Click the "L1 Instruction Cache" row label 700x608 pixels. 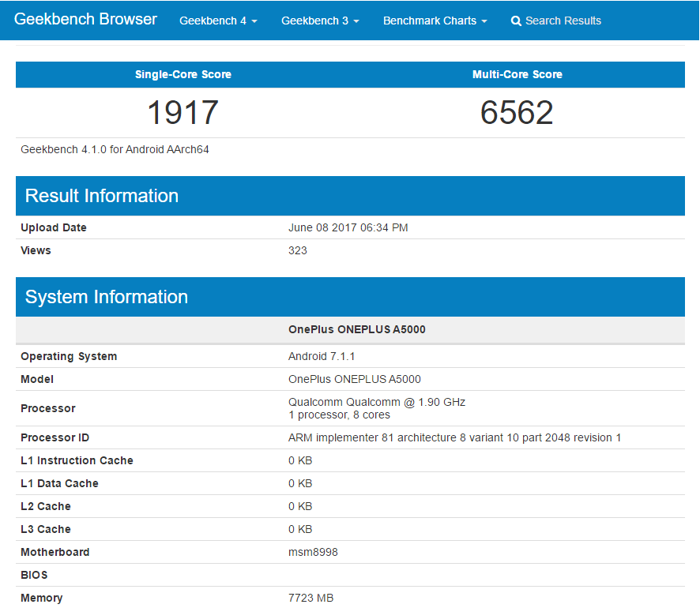click(77, 460)
